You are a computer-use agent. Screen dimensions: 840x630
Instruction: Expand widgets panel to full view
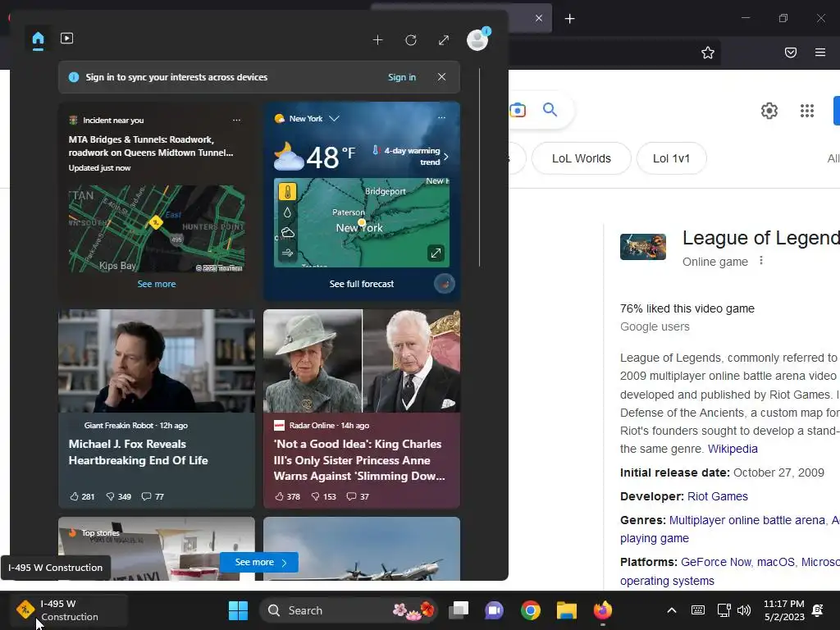coord(444,40)
